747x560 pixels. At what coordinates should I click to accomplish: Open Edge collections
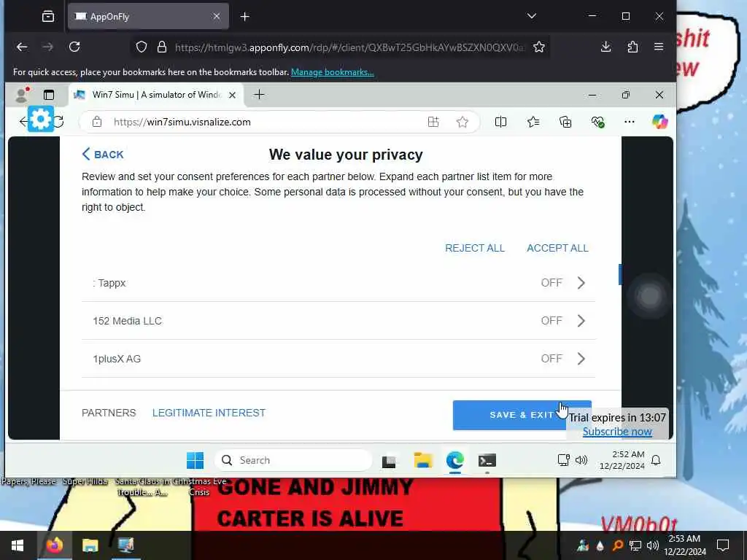(565, 122)
